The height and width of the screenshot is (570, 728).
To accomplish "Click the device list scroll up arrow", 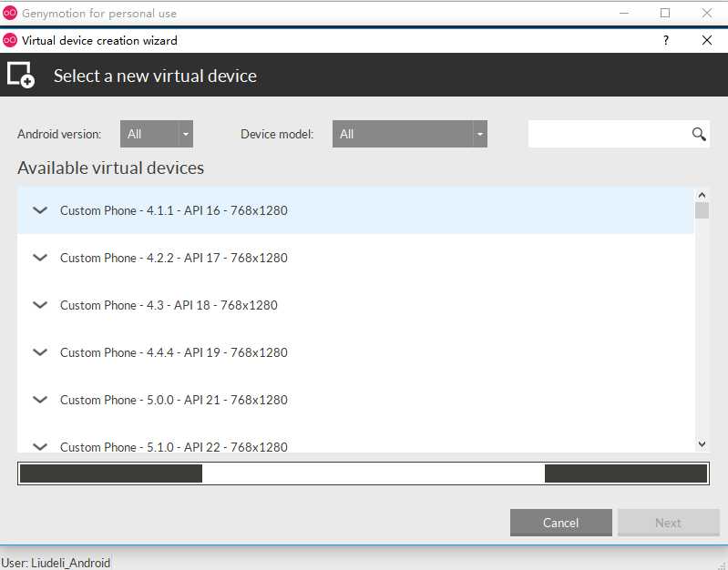I will click(702, 195).
